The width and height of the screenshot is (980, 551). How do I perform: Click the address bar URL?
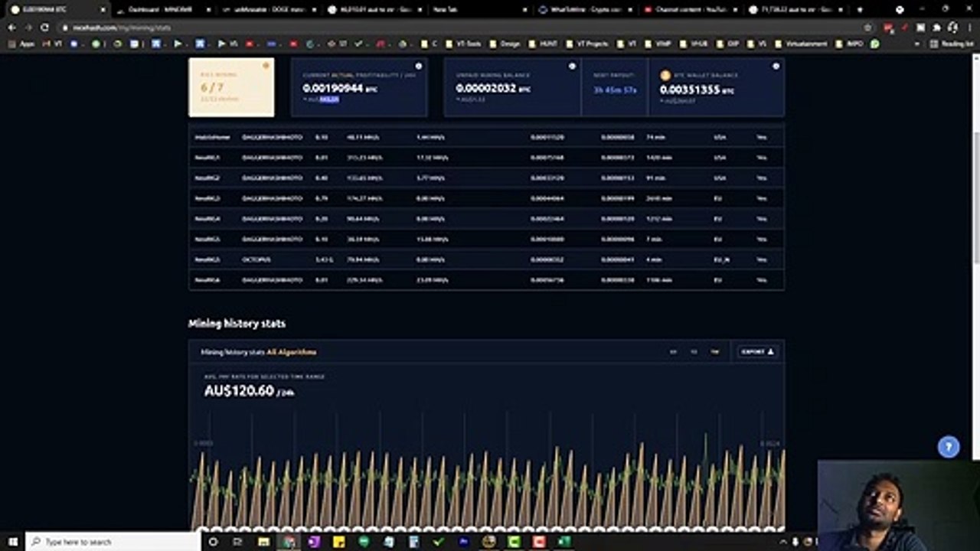pyautogui.click(x=121, y=28)
